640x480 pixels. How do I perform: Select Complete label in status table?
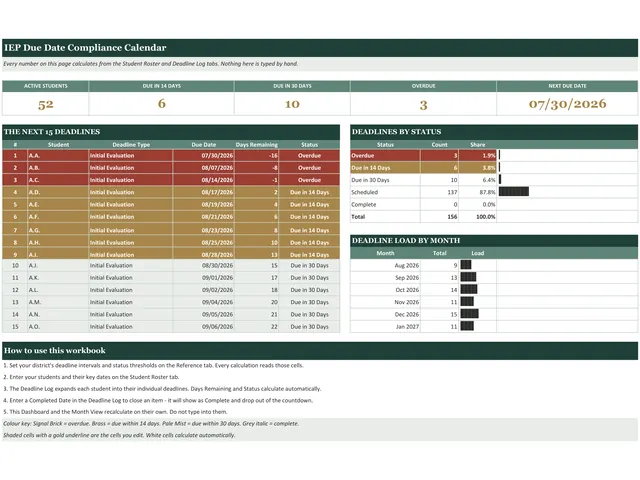364,204
